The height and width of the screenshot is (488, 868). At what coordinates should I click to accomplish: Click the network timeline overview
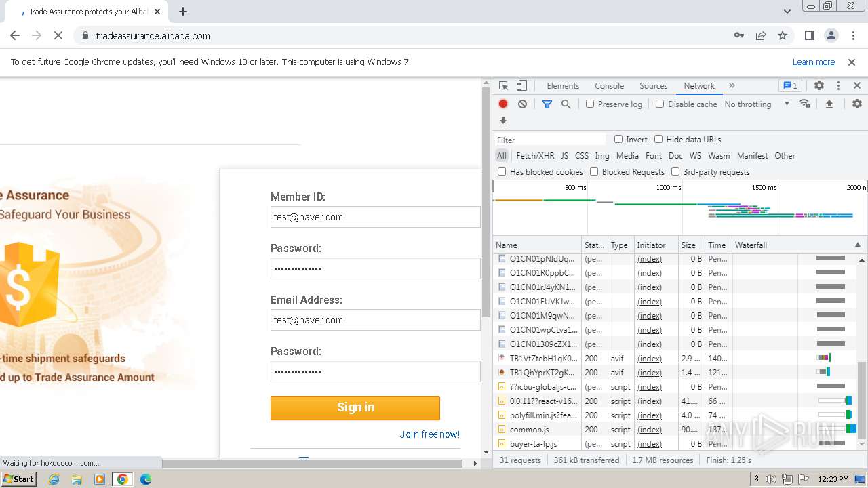(680, 207)
